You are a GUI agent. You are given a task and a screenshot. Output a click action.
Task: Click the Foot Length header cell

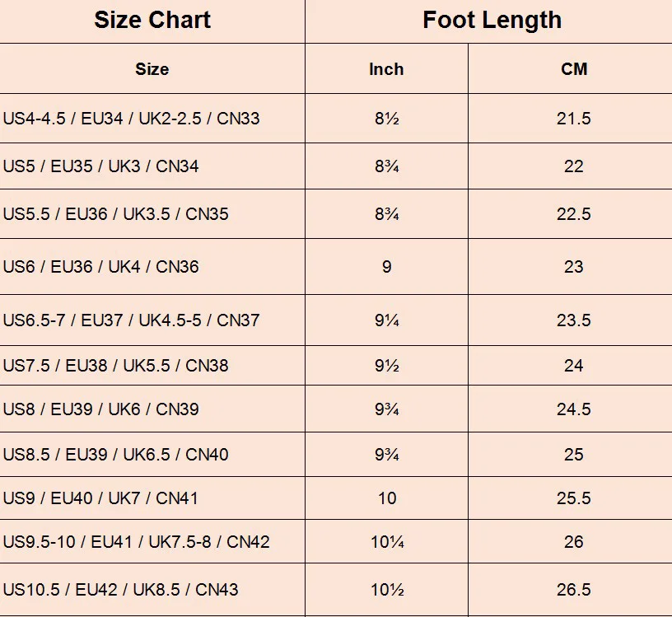(x=488, y=21)
